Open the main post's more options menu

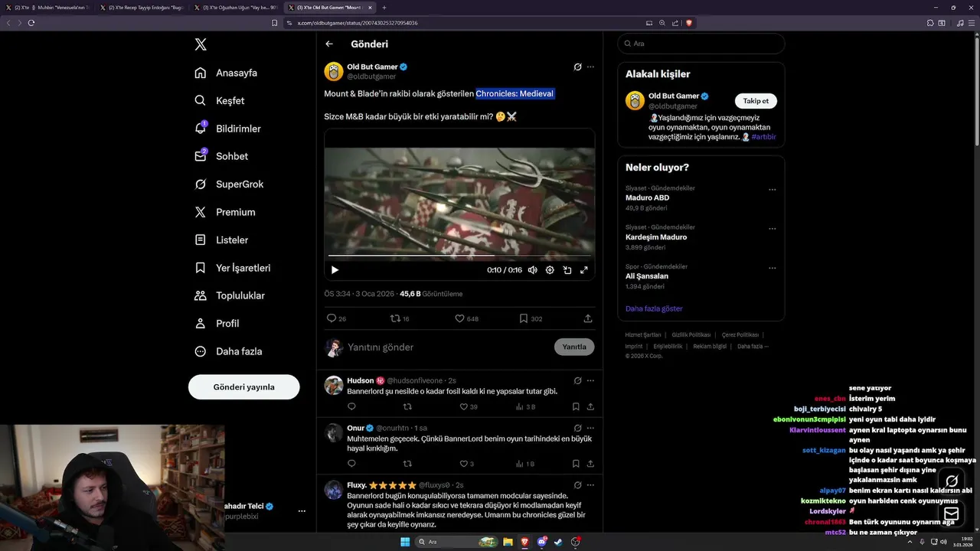click(x=590, y=67)
